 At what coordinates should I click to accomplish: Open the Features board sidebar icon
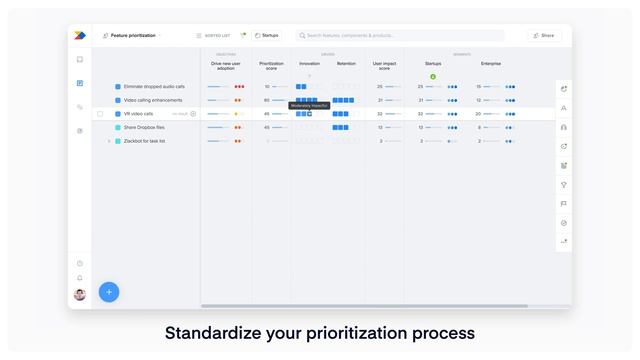(x=80, y=83)
